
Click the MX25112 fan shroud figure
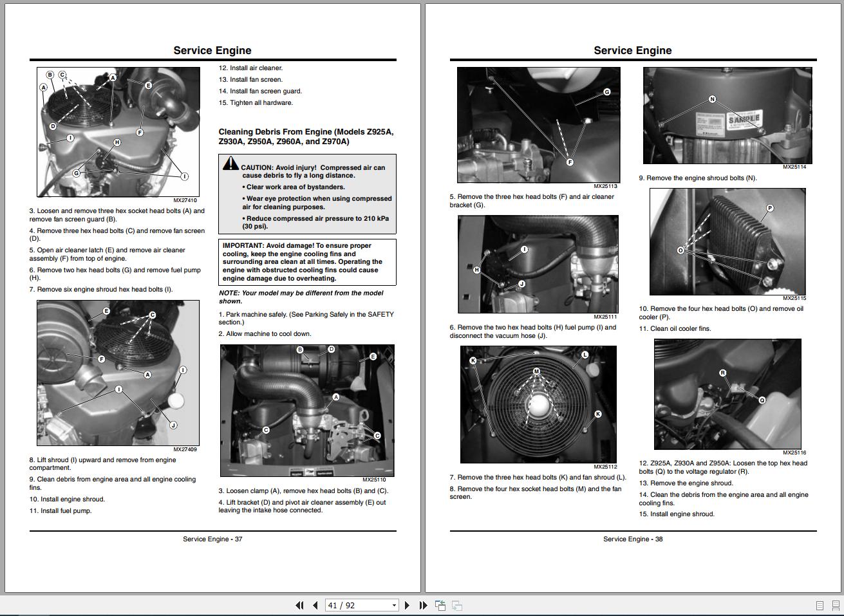(538, 403)
